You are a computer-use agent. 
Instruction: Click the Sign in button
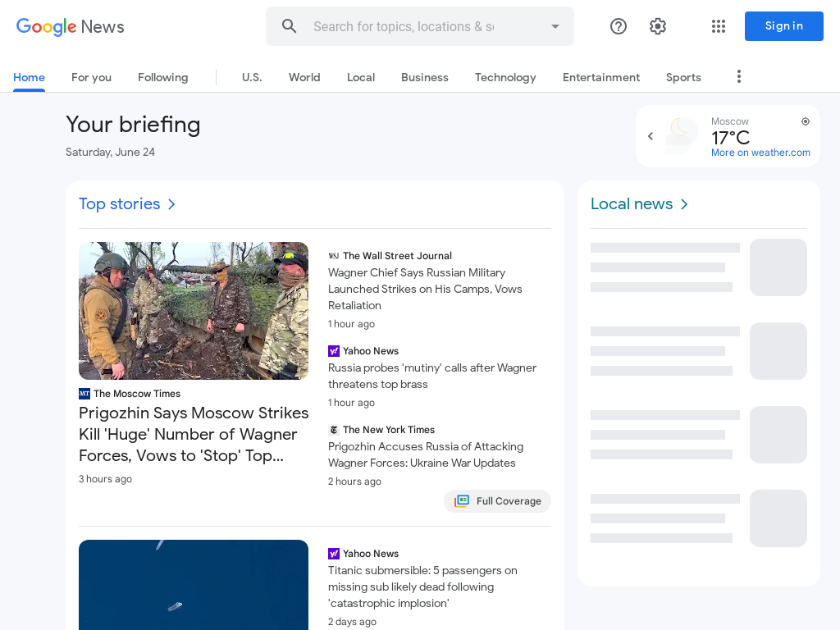(x=783, y=26)
